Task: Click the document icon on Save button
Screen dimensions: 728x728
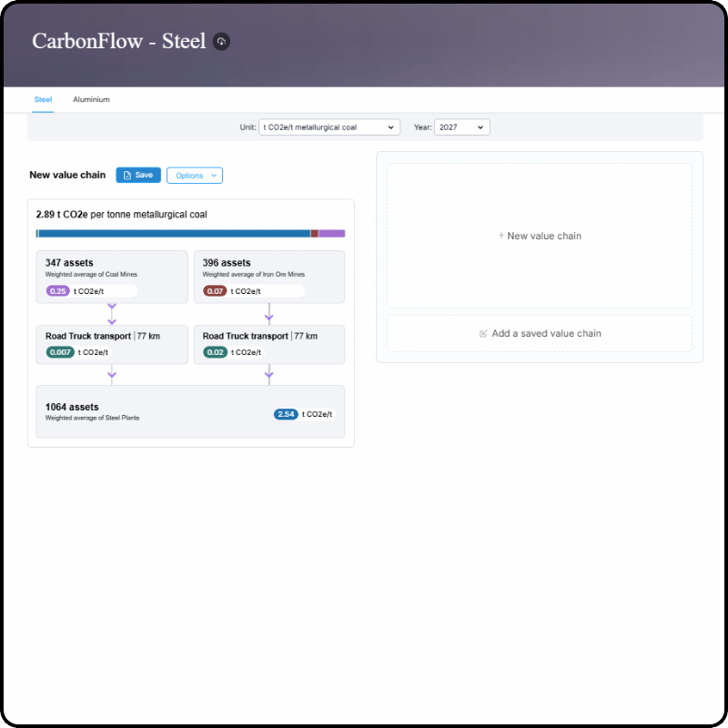Action: click(127, 176)
